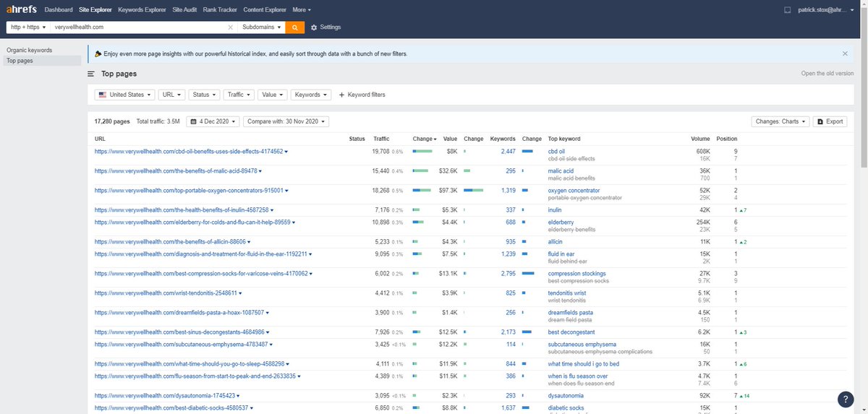Open the help question mark button
This screenshot has height=414, width=868.
pyautogui.click(x=846, y=400)
